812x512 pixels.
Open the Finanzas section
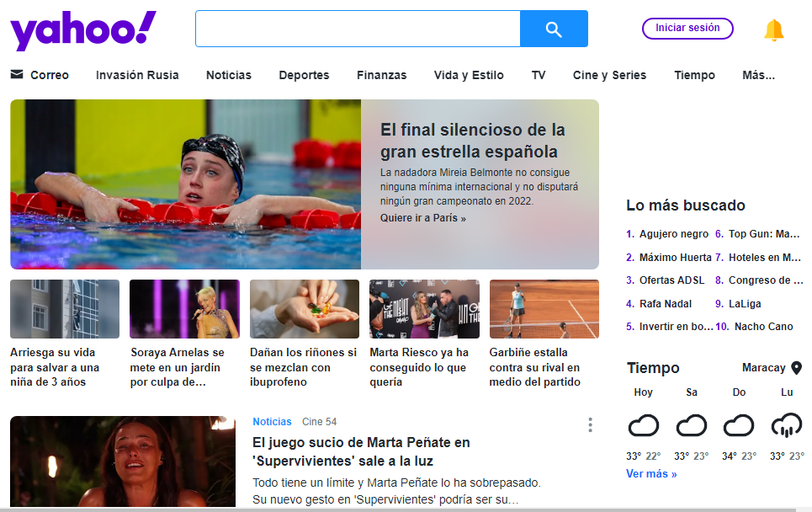382,75
